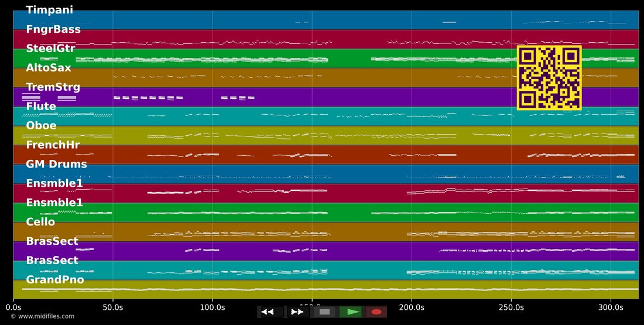Select the GrandPno track label

click(54, 280)
